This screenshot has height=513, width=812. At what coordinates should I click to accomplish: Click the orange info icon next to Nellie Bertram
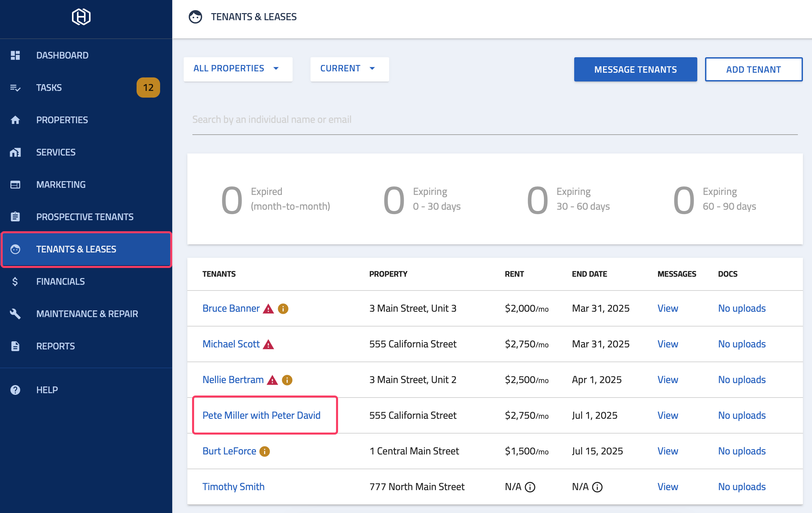tap(287, 380)
